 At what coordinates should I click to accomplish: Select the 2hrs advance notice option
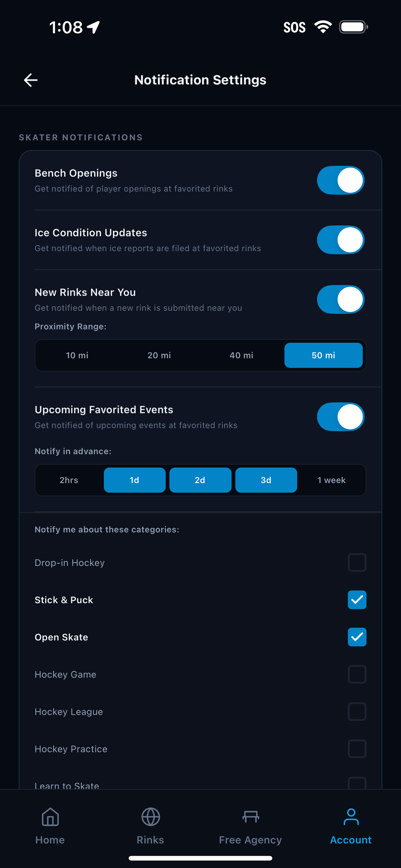(69, 480)
